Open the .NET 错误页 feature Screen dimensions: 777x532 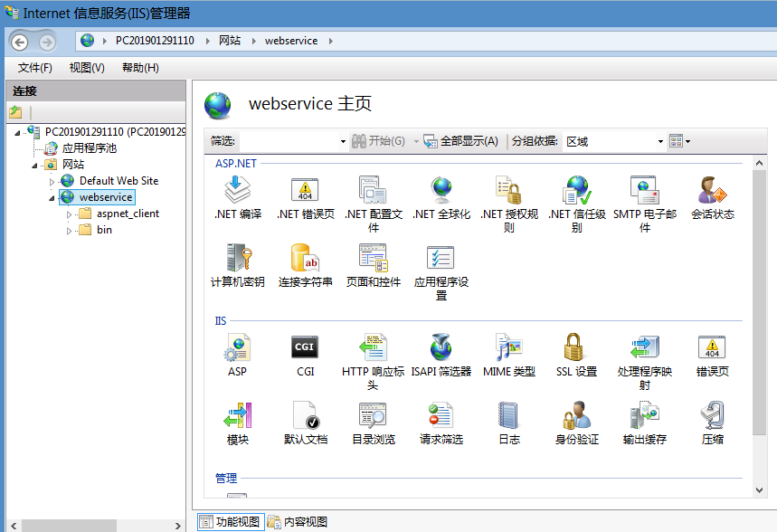pos(305,198)
